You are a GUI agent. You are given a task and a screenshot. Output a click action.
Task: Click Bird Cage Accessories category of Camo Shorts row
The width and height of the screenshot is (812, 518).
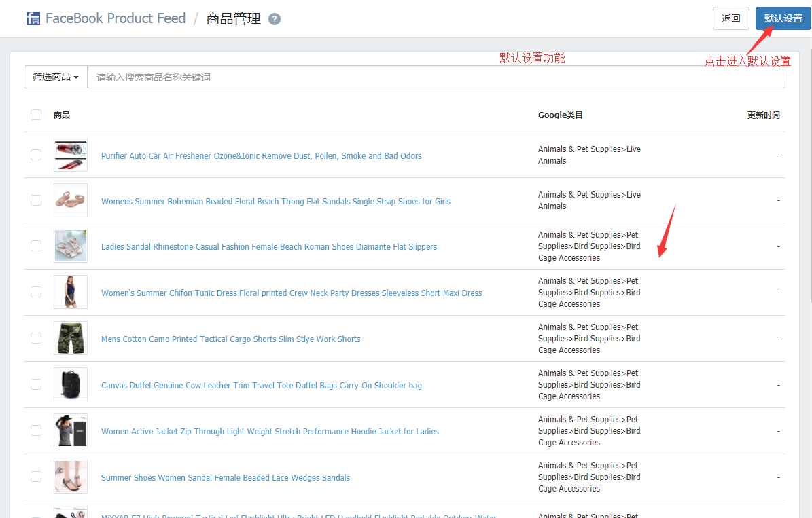tap(589, 339)
